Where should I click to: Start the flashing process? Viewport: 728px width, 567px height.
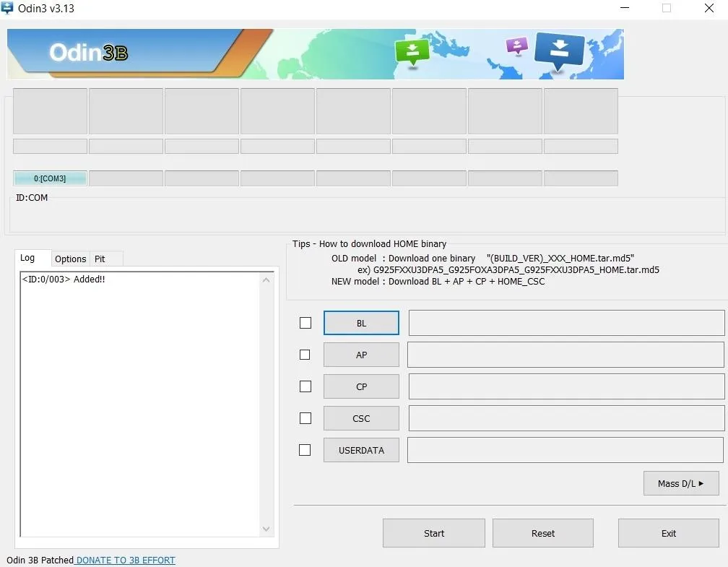tap(433, 533)
